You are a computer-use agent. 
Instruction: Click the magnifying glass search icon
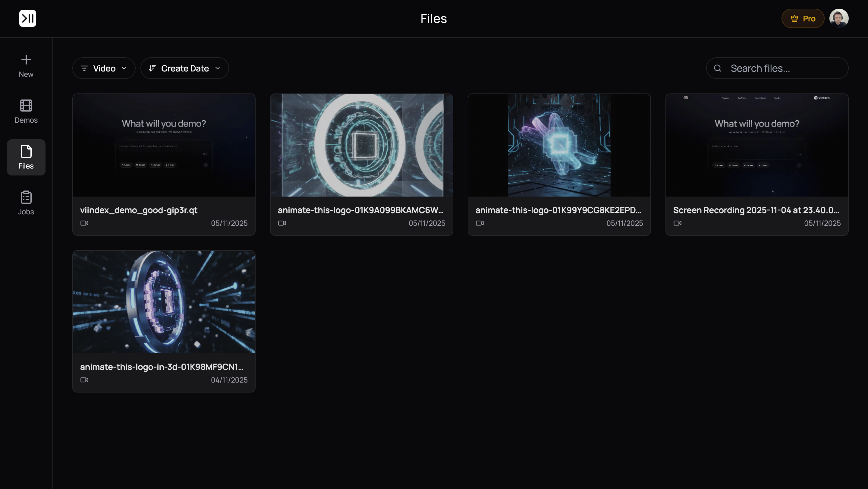[718, 68]
